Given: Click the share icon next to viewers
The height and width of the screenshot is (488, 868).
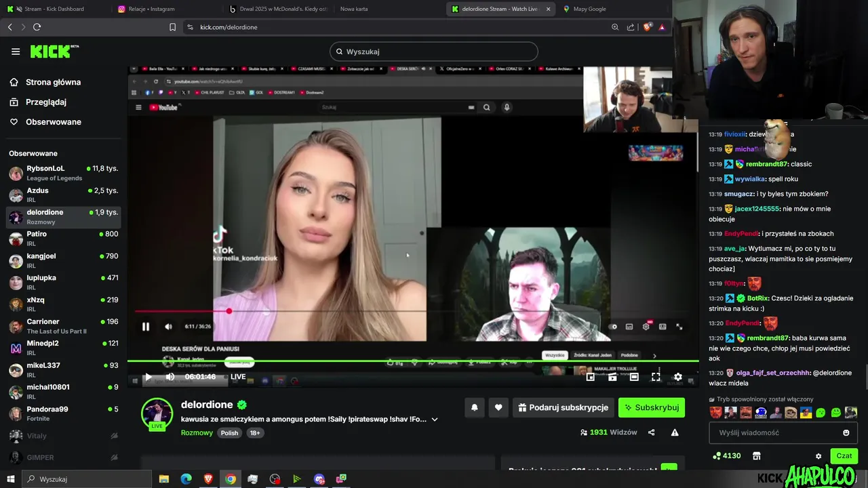Looking at the screenshot, I should pyautogui.click(x=652, y=432).
